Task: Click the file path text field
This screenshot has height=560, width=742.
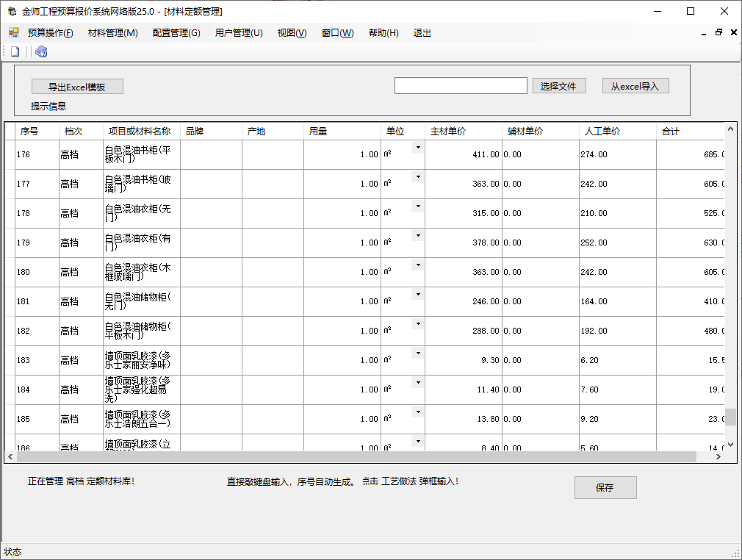Action: (x=461, y=86)
